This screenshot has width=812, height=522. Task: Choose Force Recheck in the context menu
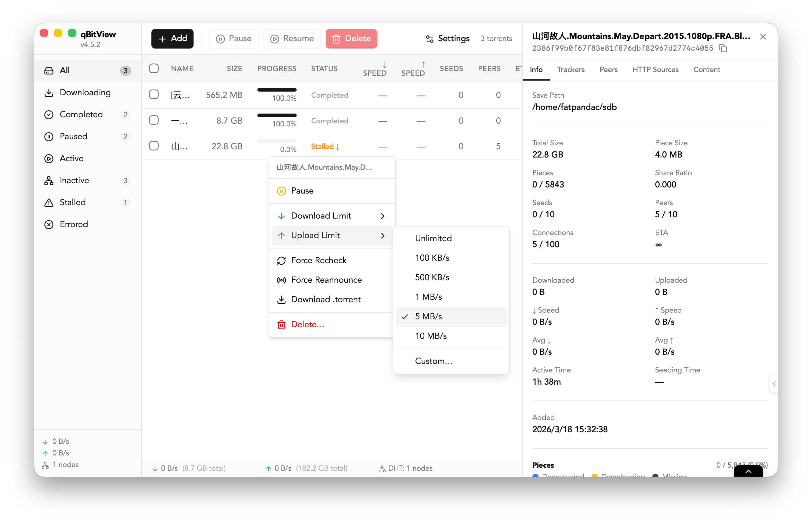(332, 260)
